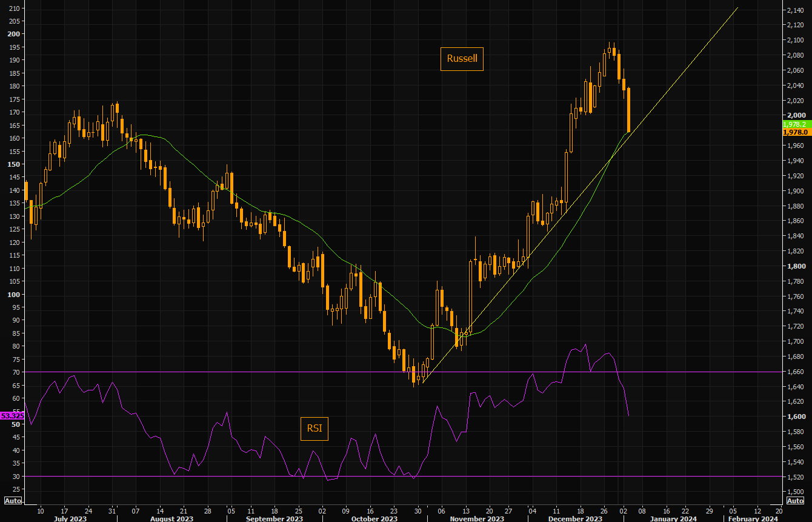Select the RSI annotation label
Screen dimensions: 812x522
(x=314, y=428)
